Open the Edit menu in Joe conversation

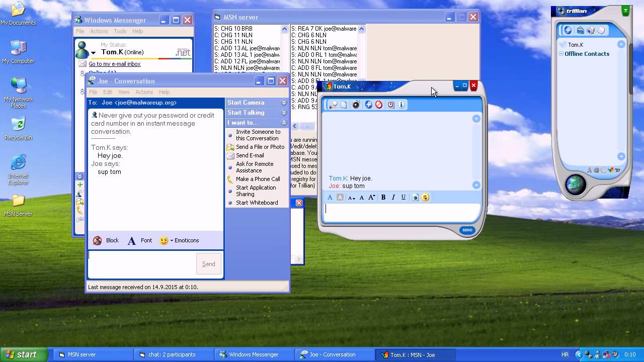pos(108,92)
